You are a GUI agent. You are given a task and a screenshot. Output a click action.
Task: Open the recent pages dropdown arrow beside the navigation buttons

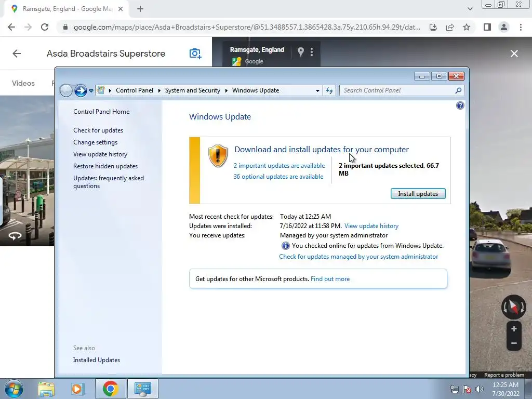tap(91, 91)
